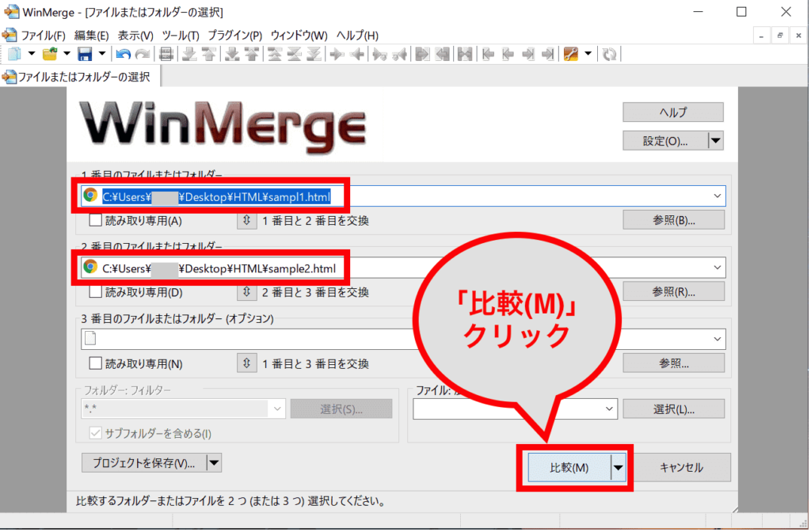Screen dimensions: 811x532
Task: Click the Current Difference toolbar icon
Action: tap(294, 54)
